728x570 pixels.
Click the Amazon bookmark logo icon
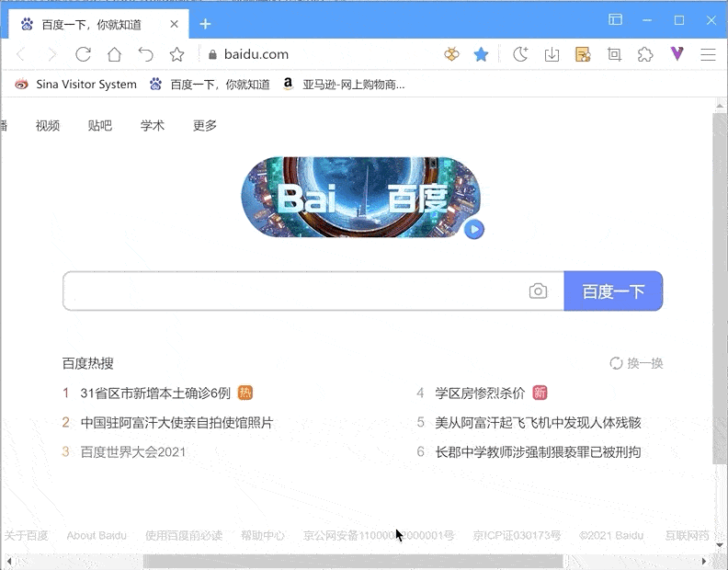(288, 84)
